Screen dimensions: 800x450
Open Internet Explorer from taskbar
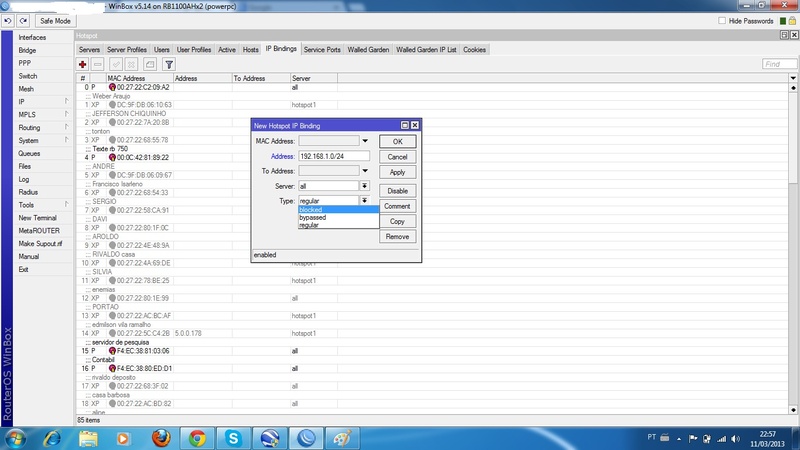click(52, 438)
